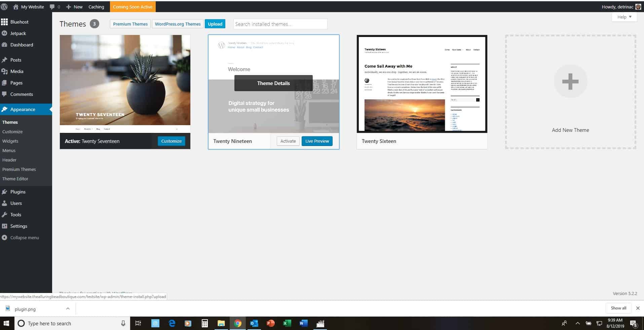Open Google Chrome from the taskbar
644x330 pixels.
coord(238,323)
